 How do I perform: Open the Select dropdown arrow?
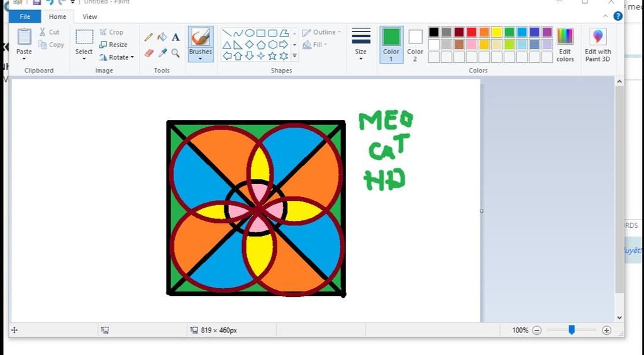84,59
